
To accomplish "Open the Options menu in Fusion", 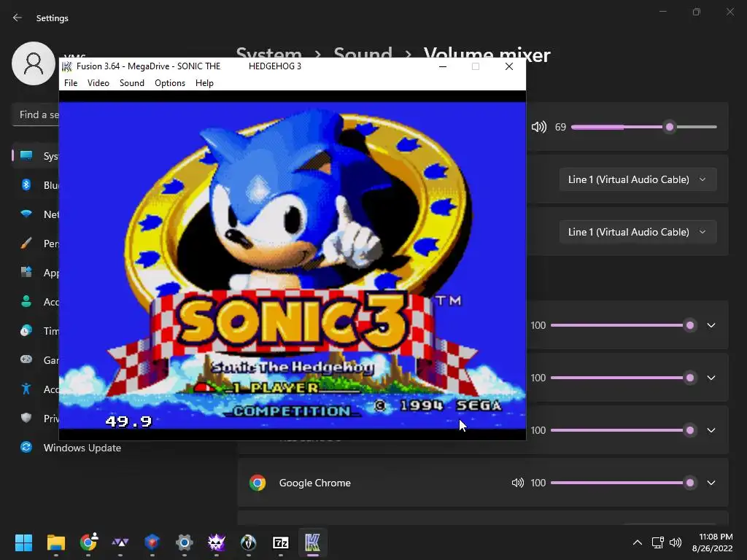I will [x=169, y=83].
